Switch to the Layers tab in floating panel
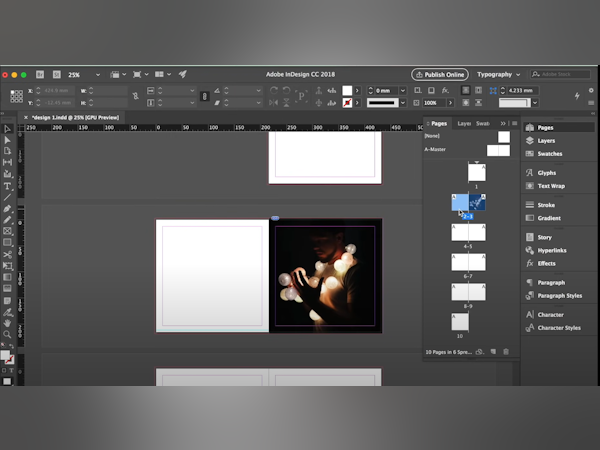 (x=464, y=123)
